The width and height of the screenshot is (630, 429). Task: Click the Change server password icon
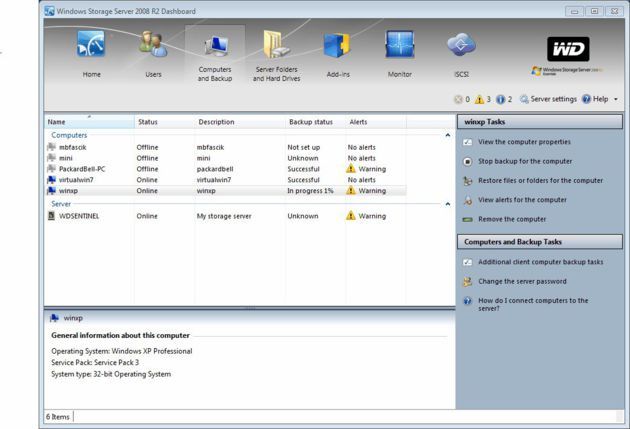467,282
